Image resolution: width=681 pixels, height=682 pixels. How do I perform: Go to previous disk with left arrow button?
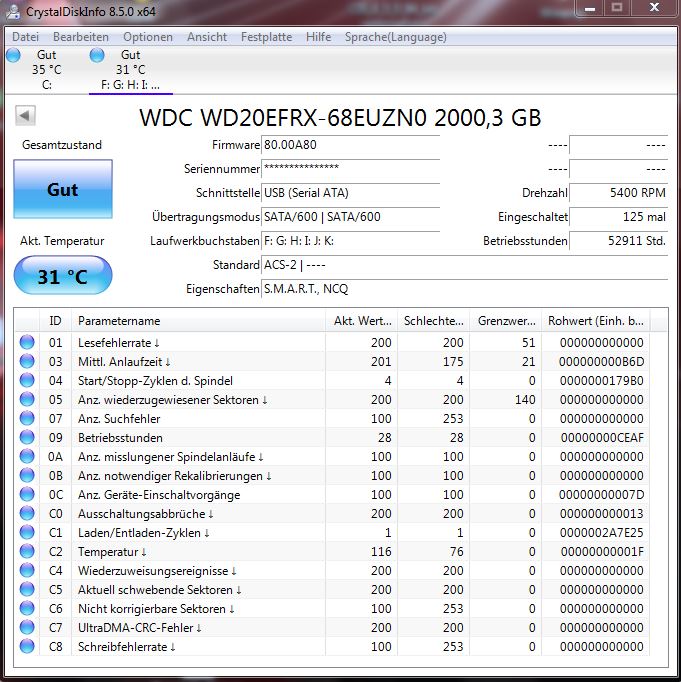point(25,116)
